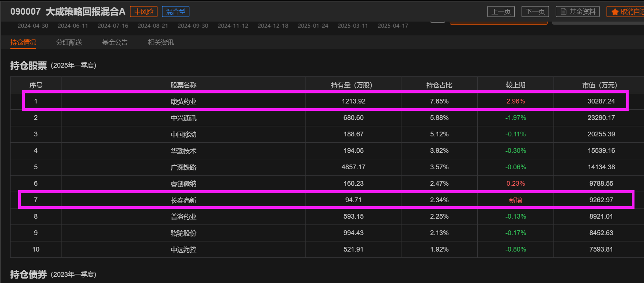Click market value 30287.24
The height and width of the screenshot is (283, 644).
click(601, 101)
